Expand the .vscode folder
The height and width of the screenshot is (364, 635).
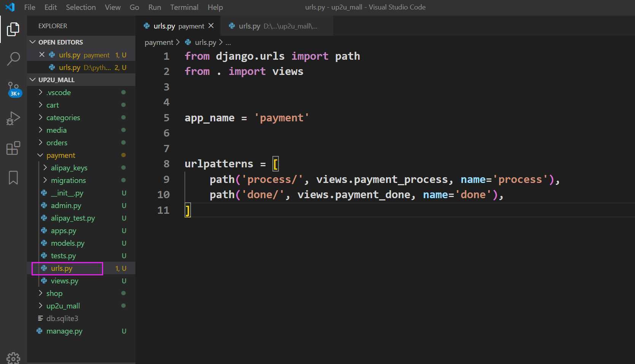coord(81,92)
